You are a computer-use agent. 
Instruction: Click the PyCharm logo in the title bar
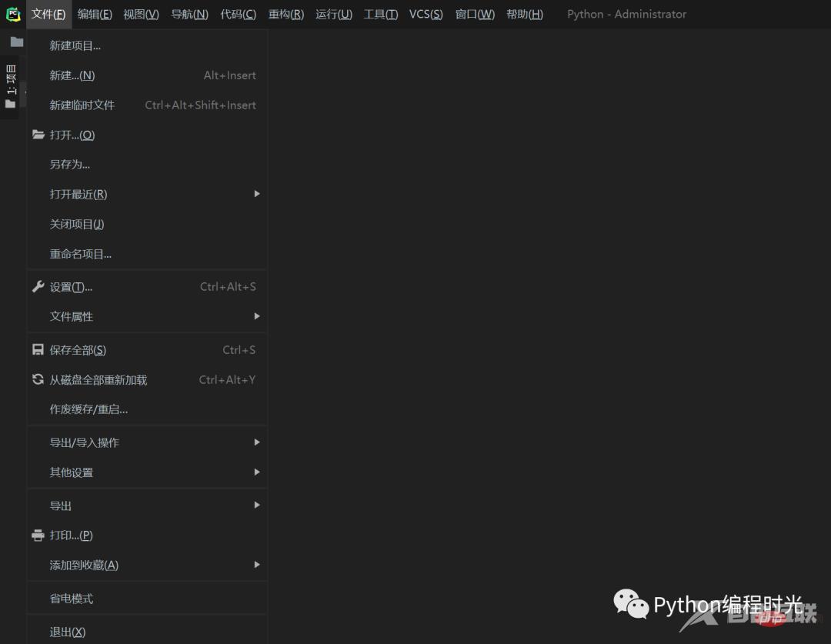[12, 14]
